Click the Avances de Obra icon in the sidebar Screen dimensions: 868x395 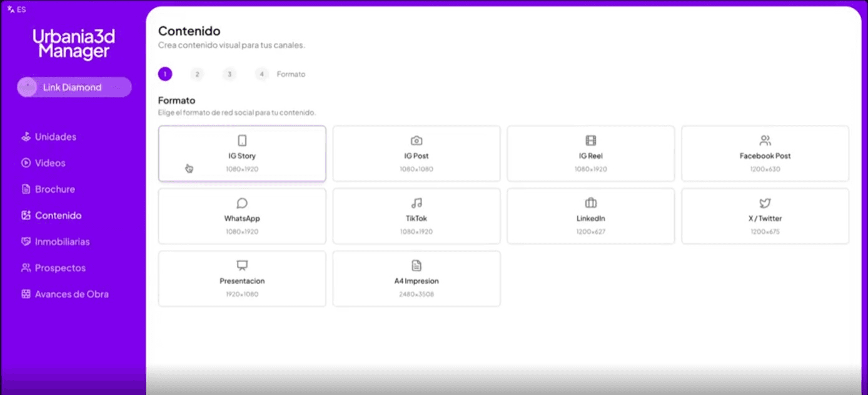tap(26, 294)
